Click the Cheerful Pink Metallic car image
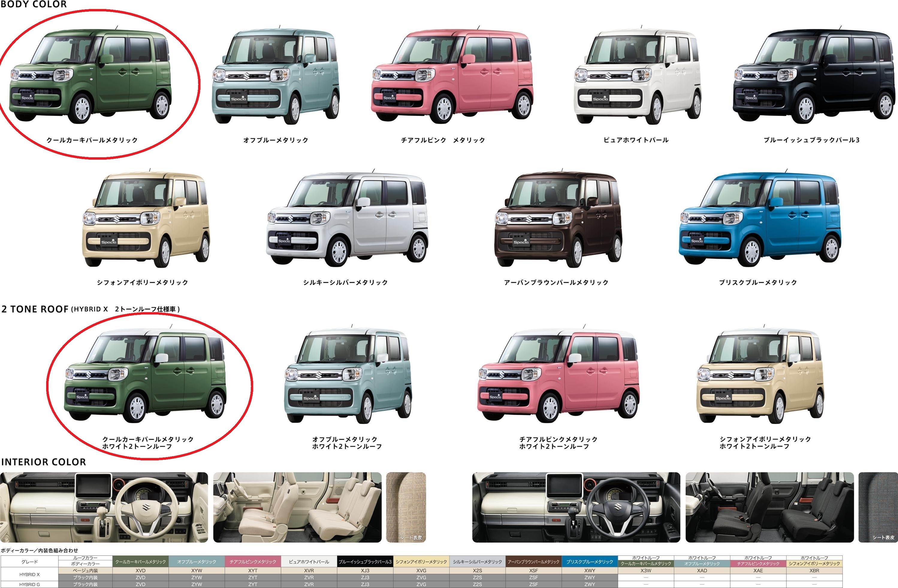Viewport: 898px width, 588px height. pos(452,75)
